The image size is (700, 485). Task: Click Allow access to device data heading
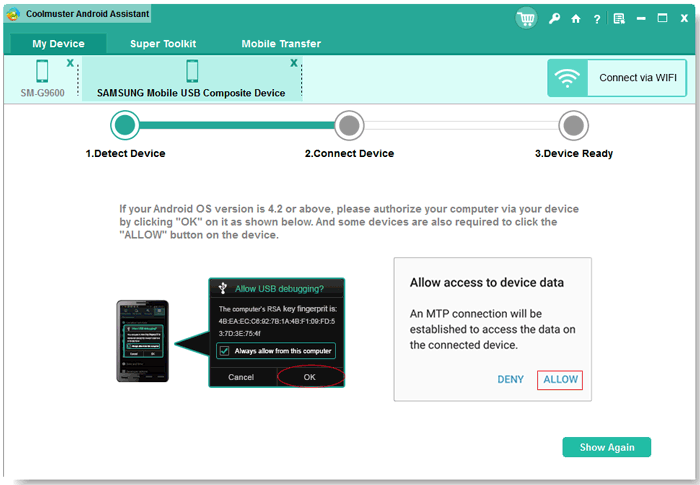(487, 283)
